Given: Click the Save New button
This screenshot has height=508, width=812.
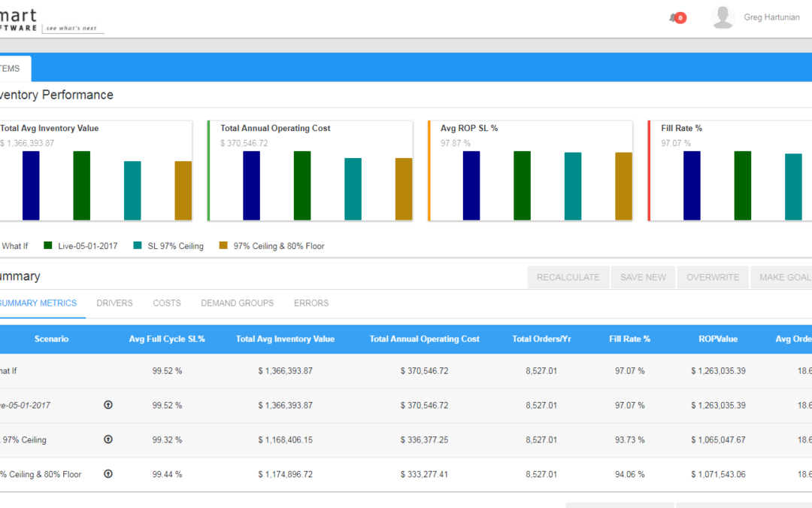Looking at the screenshot, I should (x=643, y=278).
